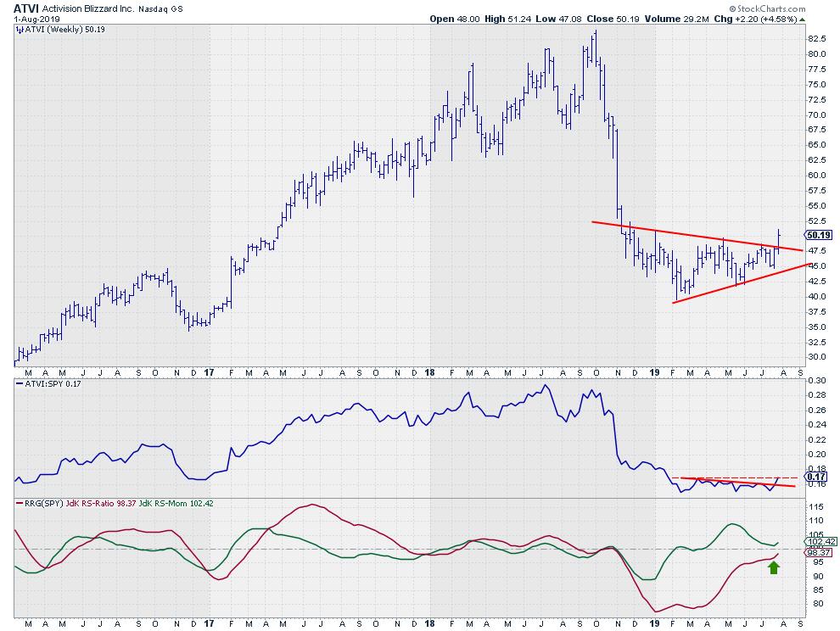This screenshot has height=631, width=840.
Task: Click the year 18 label on the bottom RRG axis
Action: point(429,623)
